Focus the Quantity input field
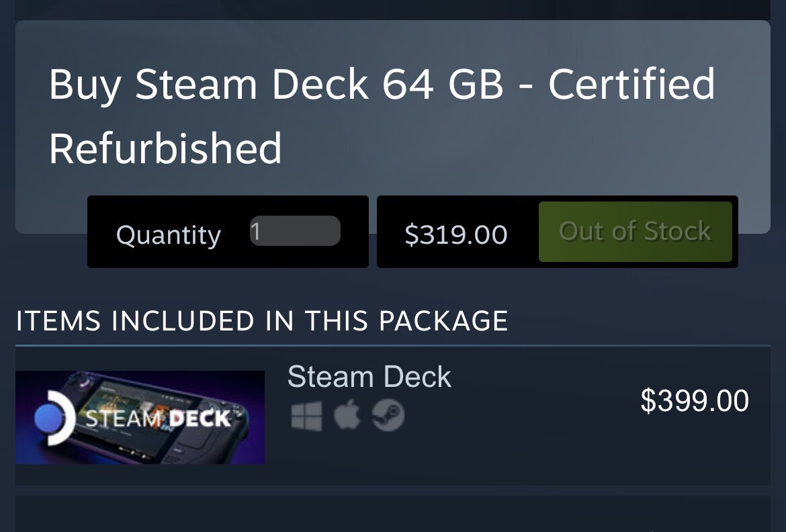Image resolution: width=786 pixels, height=532 pixels. [x=295, y=230]
